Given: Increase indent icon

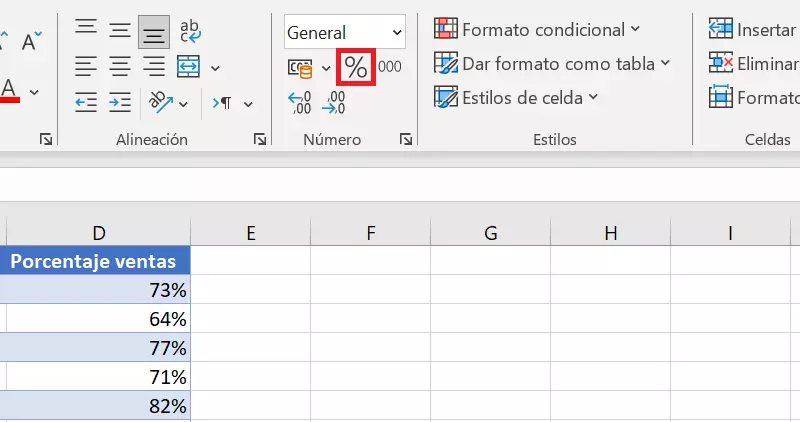Looking at the screenshot, I should [x=120, y=103].
